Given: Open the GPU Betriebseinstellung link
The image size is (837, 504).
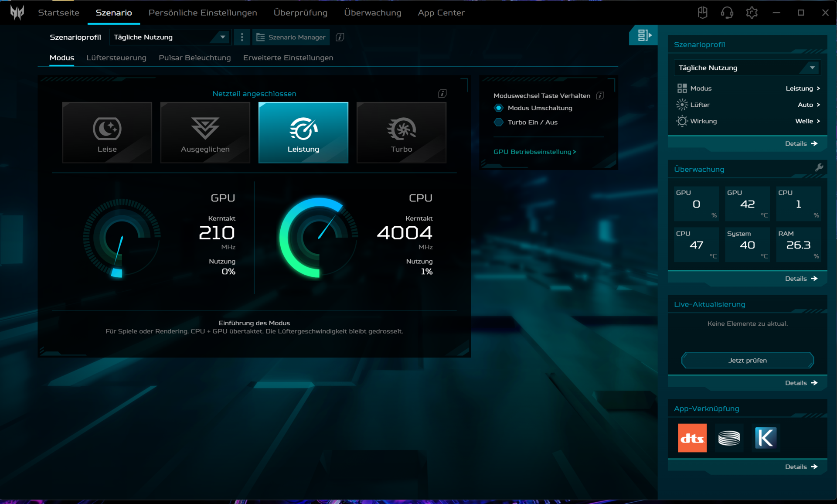Looking at the screenshot, I should tap(534, 152).
